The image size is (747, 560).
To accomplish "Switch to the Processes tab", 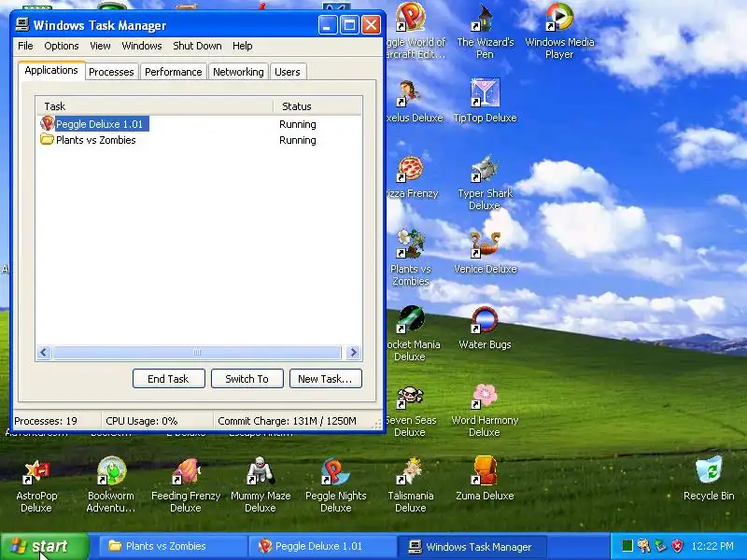I will coord(111,72).
